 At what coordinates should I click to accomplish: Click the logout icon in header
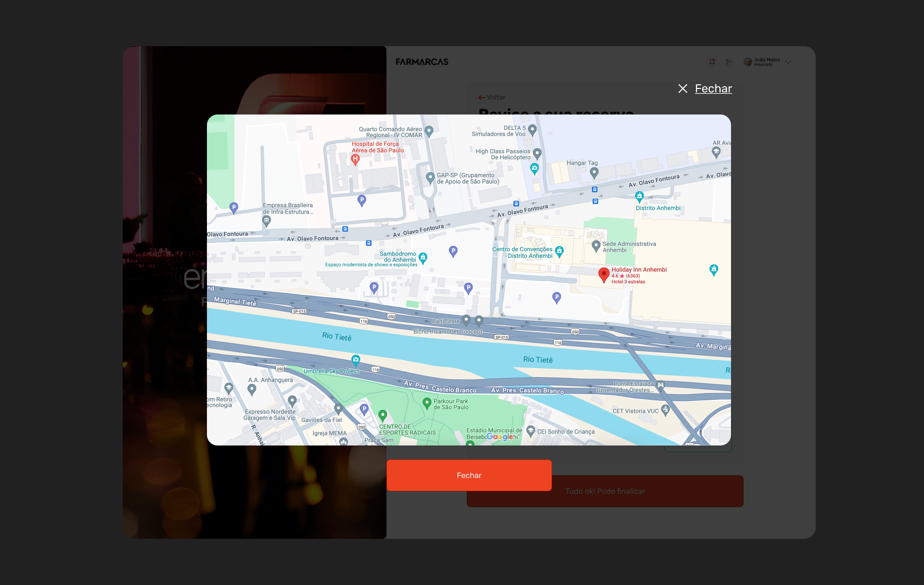point(729,62)
